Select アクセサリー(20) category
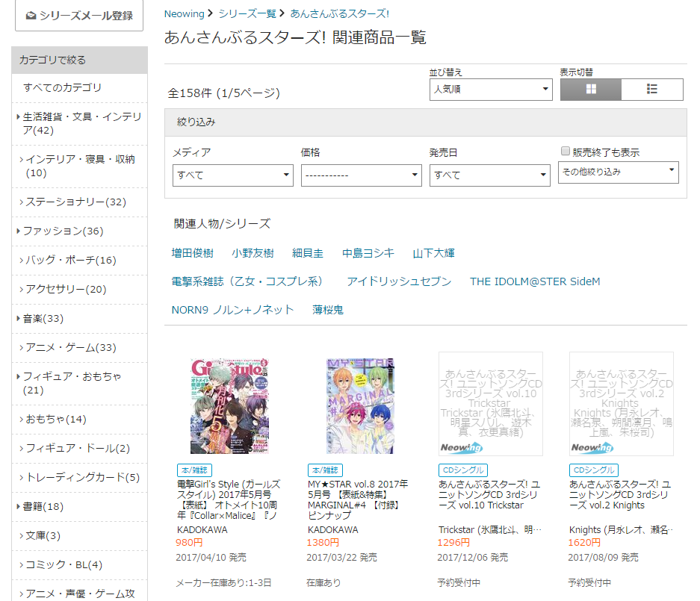 tap(66, 289)
